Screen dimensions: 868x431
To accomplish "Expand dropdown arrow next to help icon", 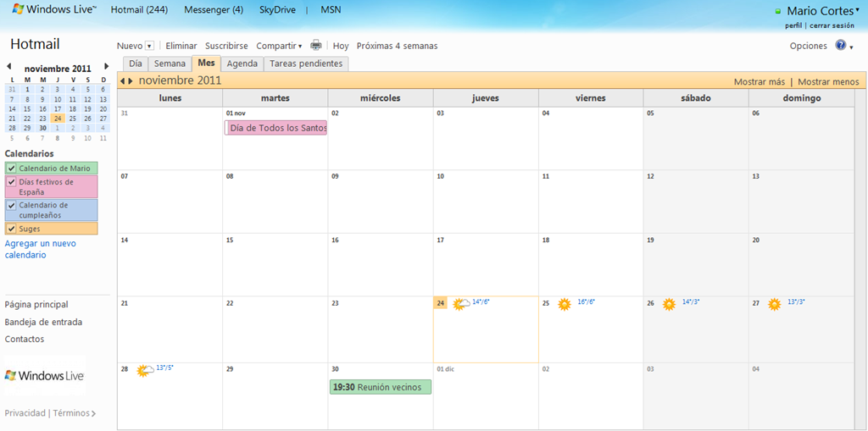I will pos(851,47).
